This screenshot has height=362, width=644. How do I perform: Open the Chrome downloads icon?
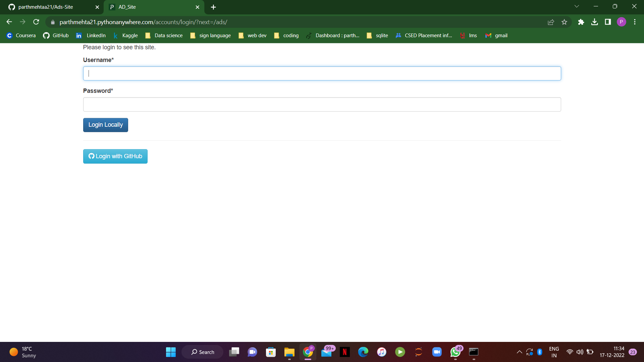pyautogui.click(x=594, y=22)
